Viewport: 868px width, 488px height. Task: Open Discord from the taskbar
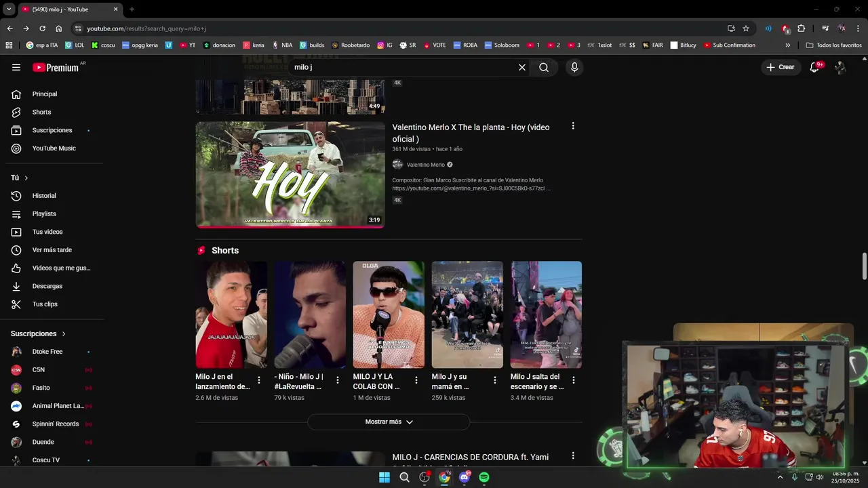[465, 477]
